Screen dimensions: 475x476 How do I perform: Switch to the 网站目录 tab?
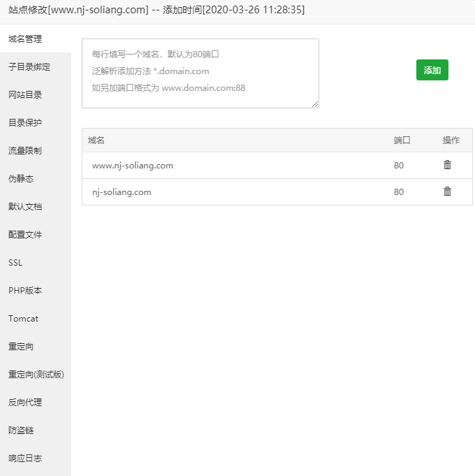(36, 95)
